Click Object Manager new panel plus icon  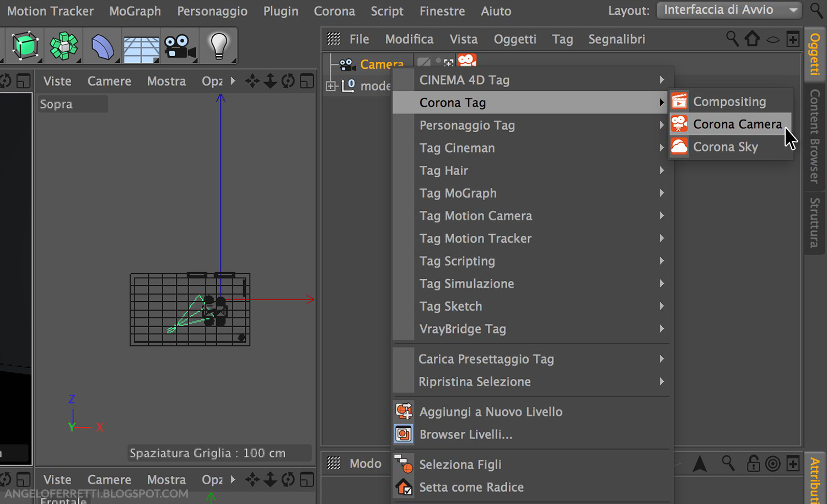pyautogui.click(x=793, y=39)
